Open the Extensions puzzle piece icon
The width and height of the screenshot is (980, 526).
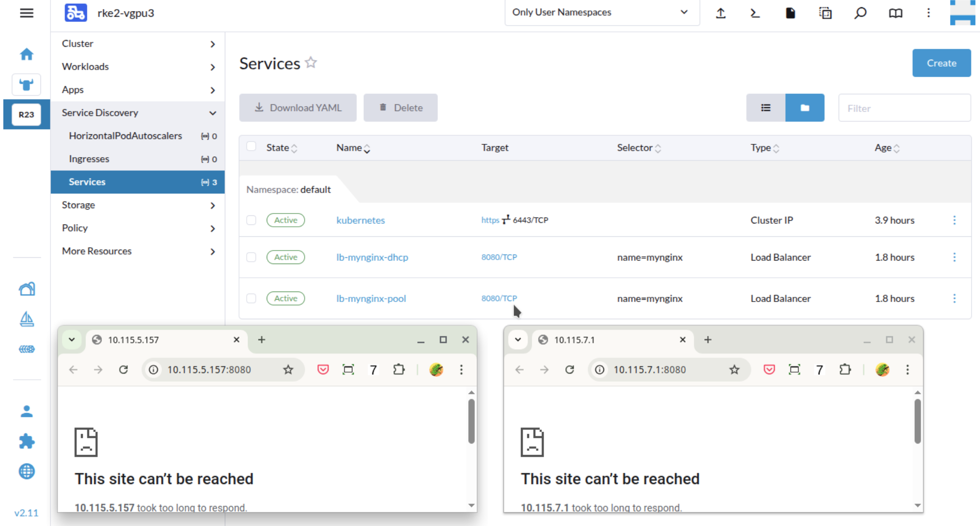[27, 441]
